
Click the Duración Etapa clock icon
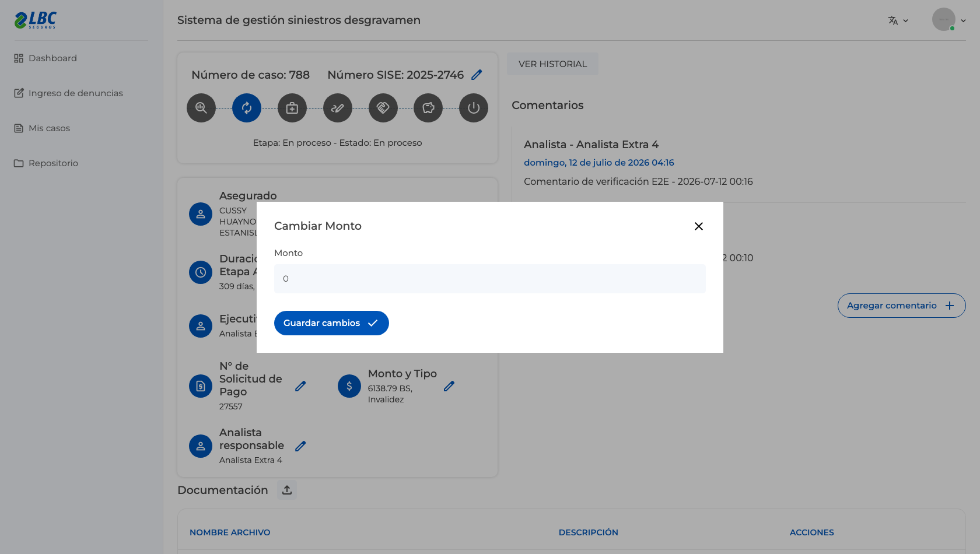[201, 272]
